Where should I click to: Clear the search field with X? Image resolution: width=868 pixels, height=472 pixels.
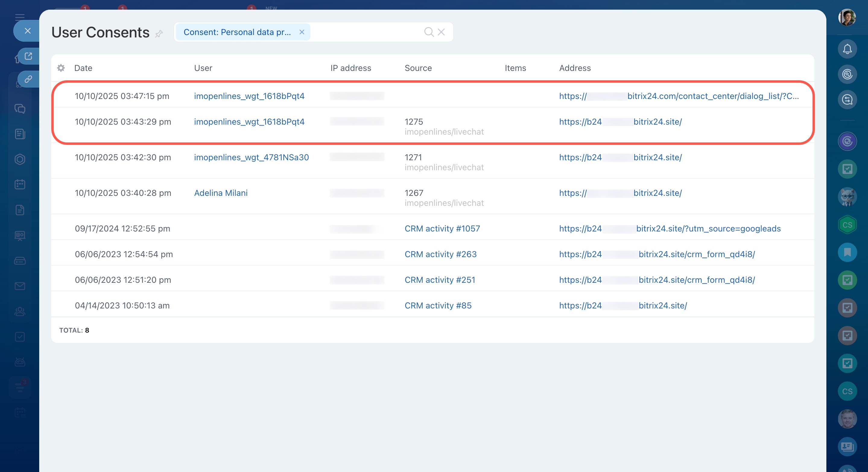[x=441, y=32]
